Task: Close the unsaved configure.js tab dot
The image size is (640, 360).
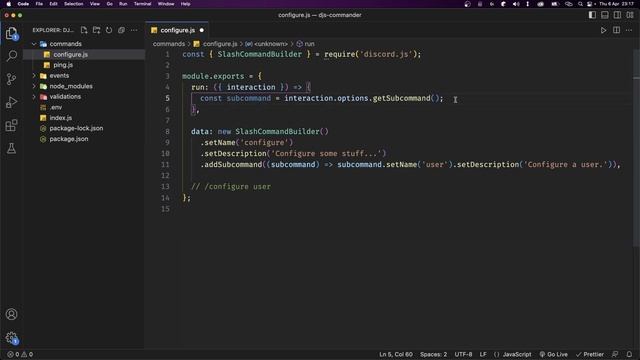Action: (x=202, y=30)
